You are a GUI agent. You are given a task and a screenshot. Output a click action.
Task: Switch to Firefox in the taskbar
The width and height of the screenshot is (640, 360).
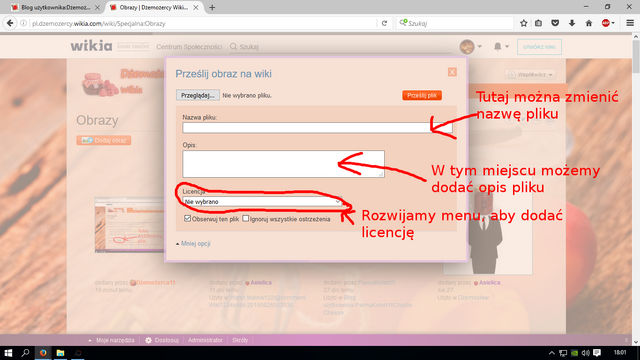tap(43, 353)
